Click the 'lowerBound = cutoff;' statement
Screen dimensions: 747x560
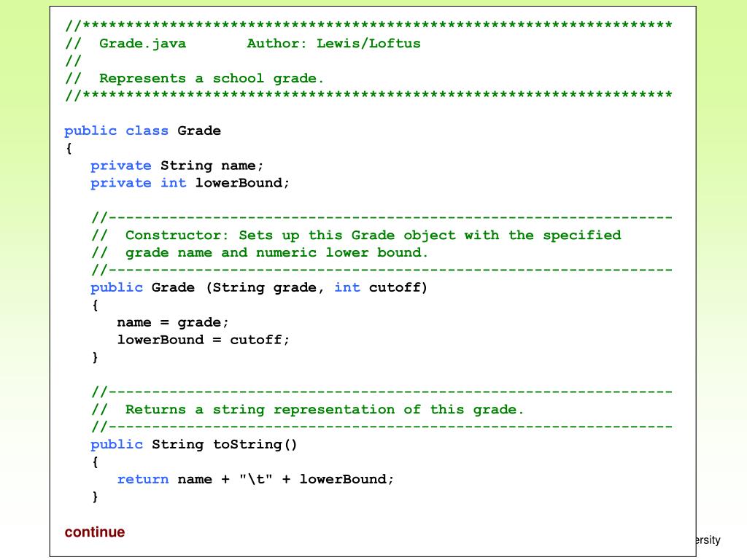point(204,340)
